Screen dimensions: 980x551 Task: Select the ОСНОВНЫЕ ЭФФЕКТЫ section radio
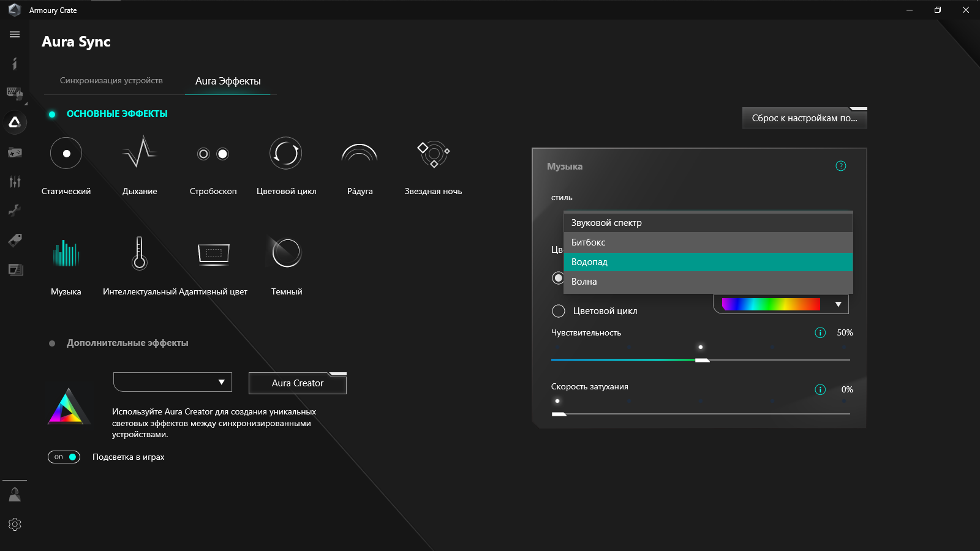pyautogui.click(x=52, y=114)
